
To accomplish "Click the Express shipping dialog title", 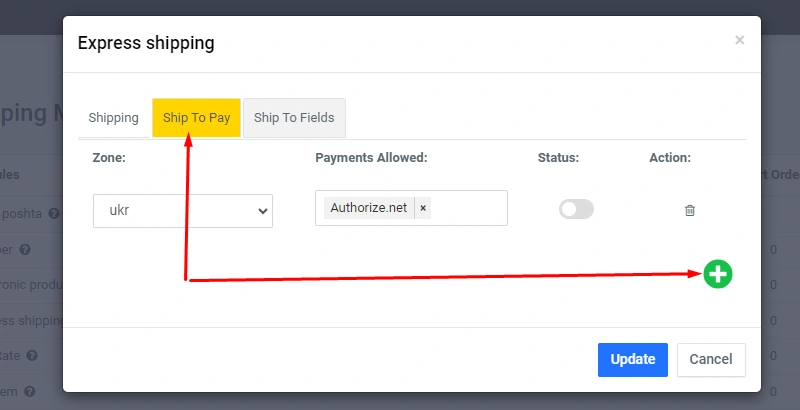I will pyautogui.click(x=146, y=43).
